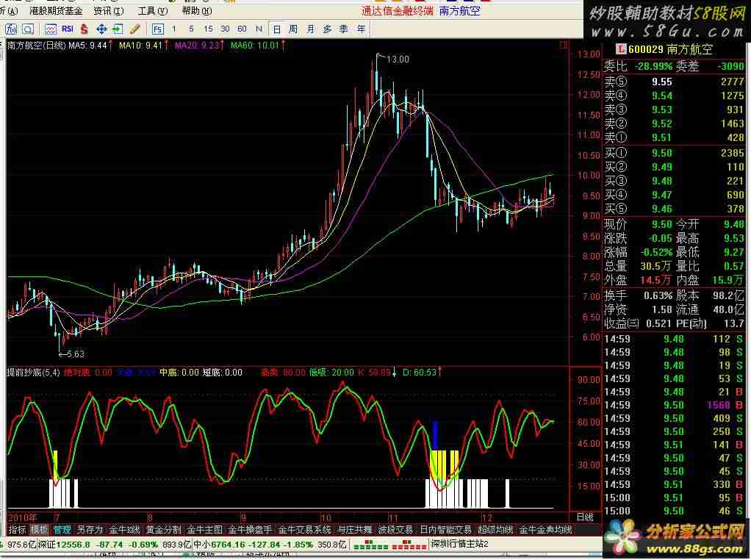The width and height of the screenshot is (751, 560).
Task: Click the red L mark beside 600029
Action: point(621,49)
